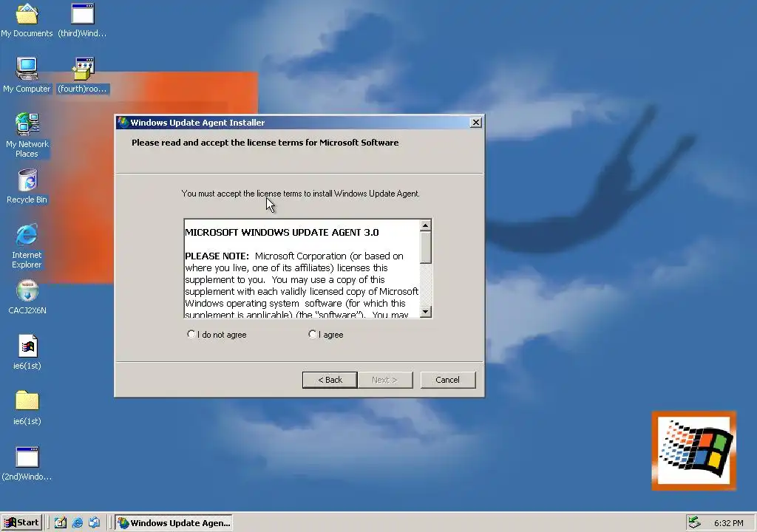Select the (2nd)Windo... desktop icon

pyautogui.click(x=27, y=463)
